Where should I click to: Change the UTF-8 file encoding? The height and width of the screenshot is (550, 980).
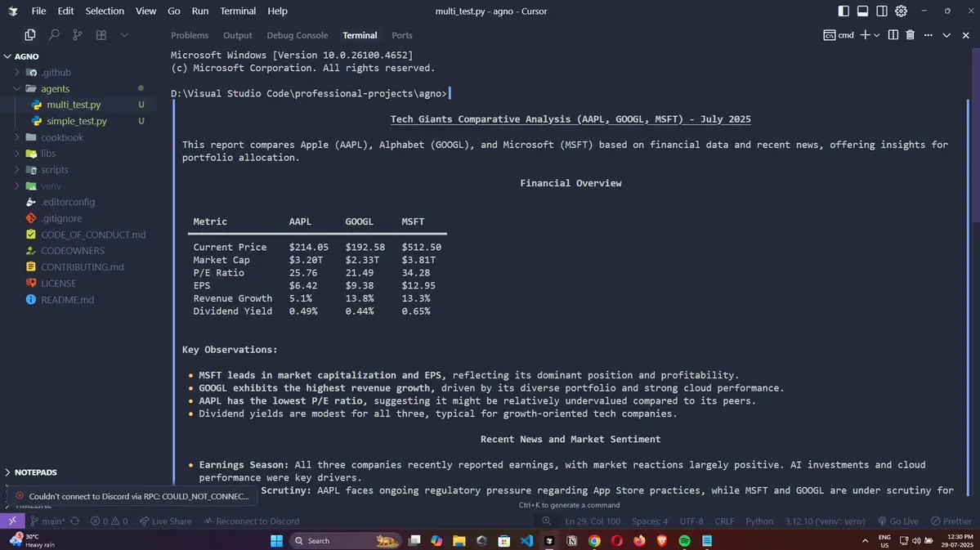(691, 521)
